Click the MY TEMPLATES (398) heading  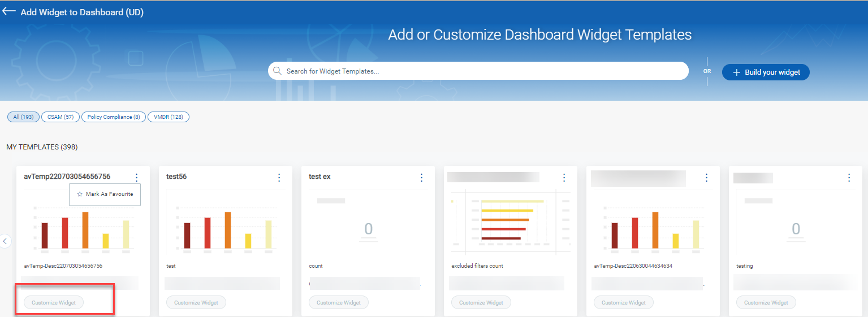click(x=42, y=147)
